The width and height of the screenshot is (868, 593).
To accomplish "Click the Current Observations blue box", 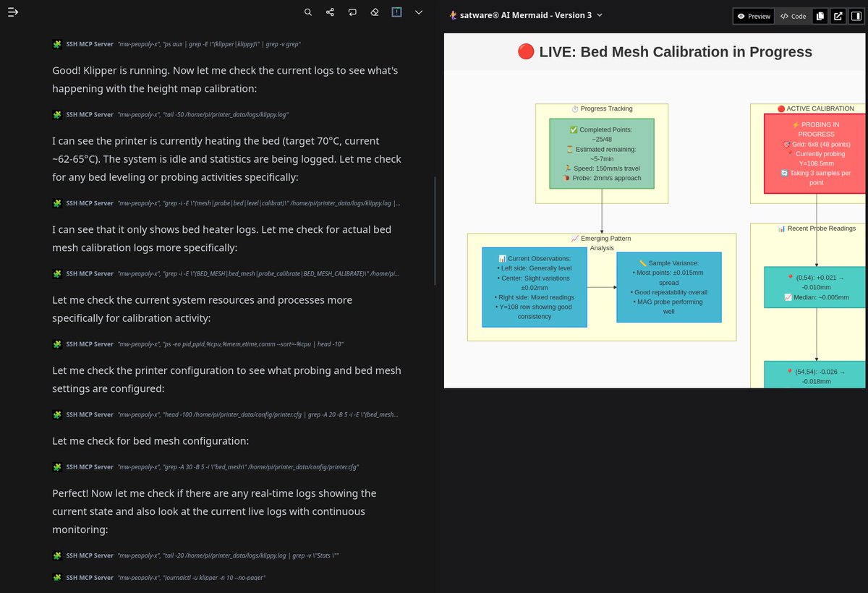I will tap(535, 287).
